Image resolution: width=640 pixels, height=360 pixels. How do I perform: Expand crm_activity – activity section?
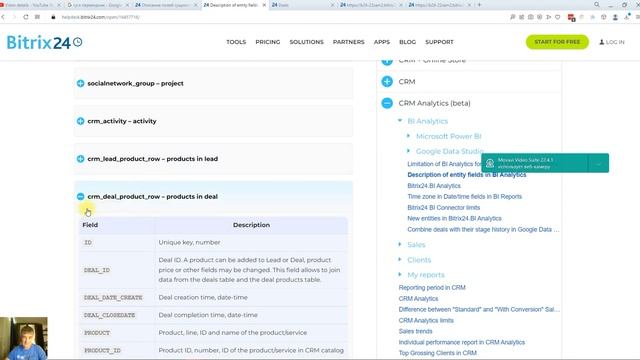click(80, 121)
